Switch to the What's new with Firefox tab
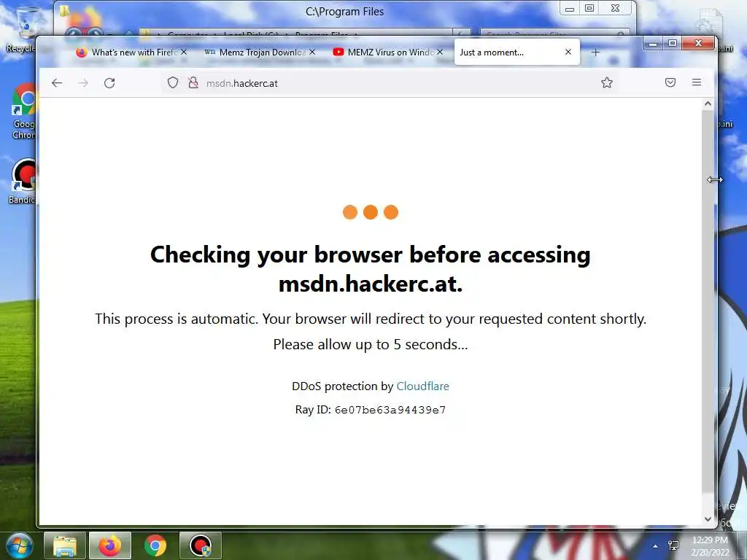 130,52
